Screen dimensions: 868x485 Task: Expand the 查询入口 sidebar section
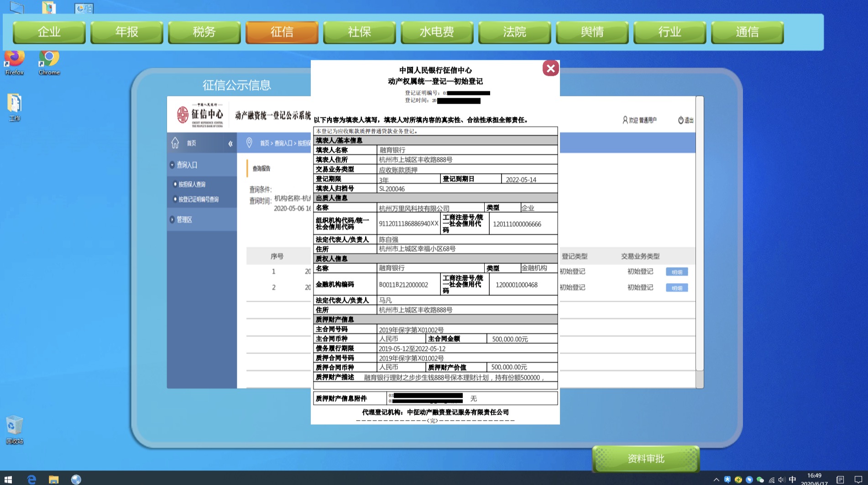(187, 165)
